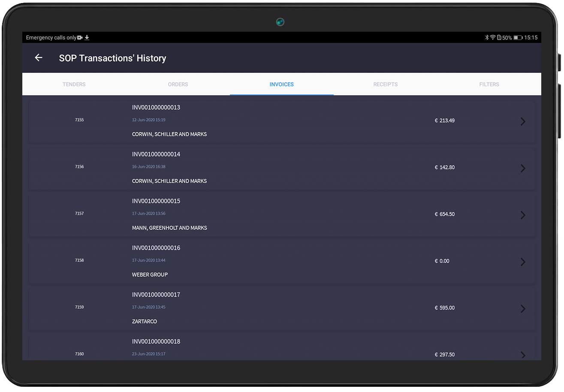Expand invoice INV001000000014 details chevron
Viewport: 564px width, 392px height.
coord(522,168)
